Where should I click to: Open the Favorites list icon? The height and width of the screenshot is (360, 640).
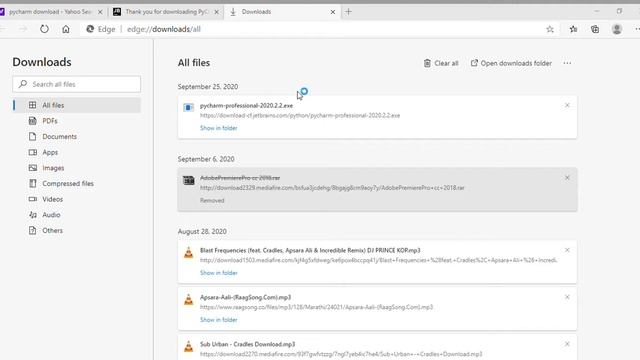(x=573, y=29)
